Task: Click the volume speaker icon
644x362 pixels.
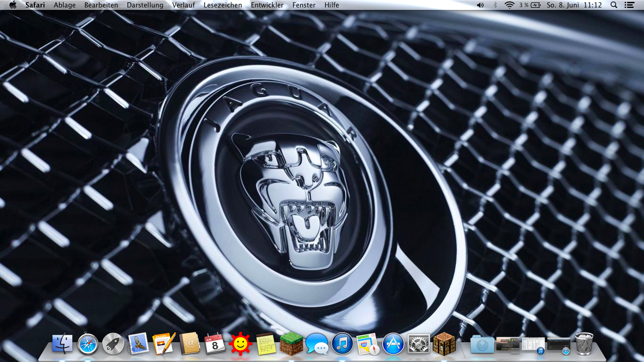Action: [480, 5]
